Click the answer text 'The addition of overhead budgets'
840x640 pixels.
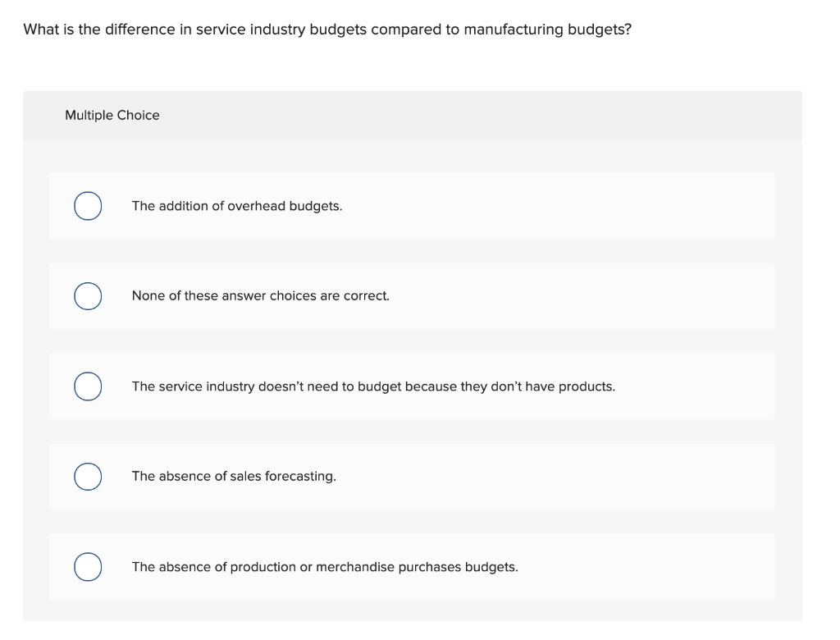tap(236, 206)
